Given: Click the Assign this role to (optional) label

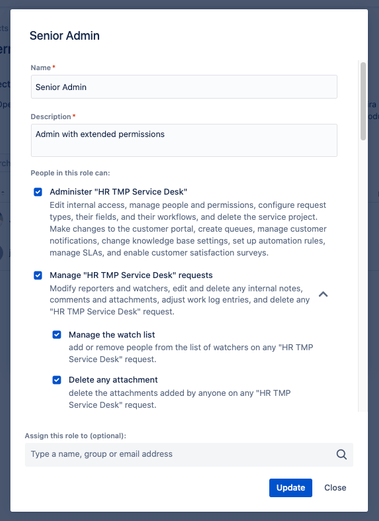Looking at the screenshot, I should point(75,436).
